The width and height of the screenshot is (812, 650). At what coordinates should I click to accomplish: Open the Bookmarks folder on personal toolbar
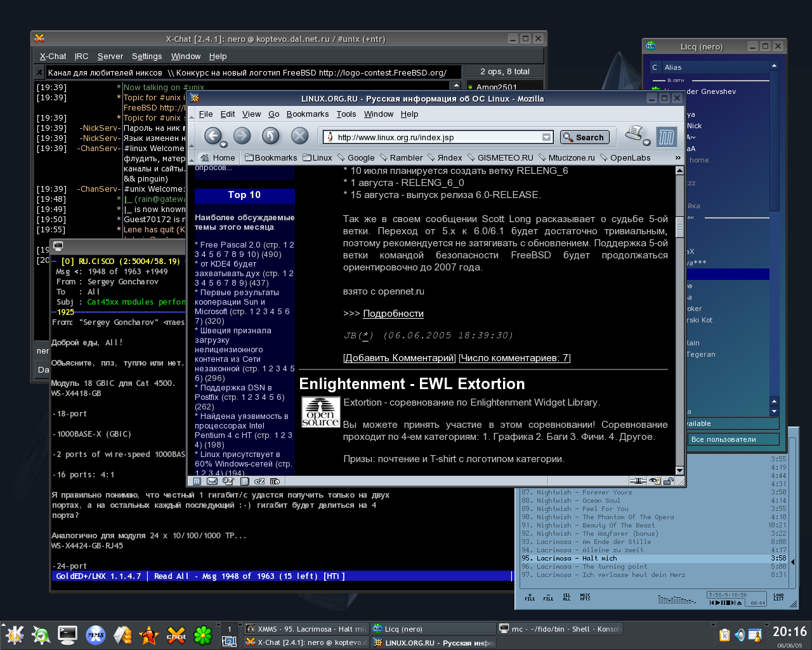tap(271, 157)
